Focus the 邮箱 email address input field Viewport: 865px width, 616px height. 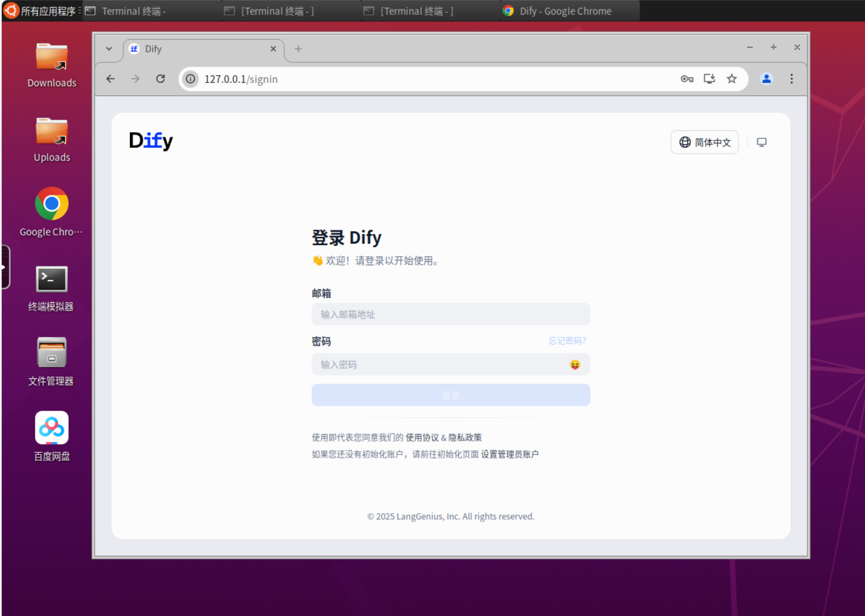tap(450, 314)
